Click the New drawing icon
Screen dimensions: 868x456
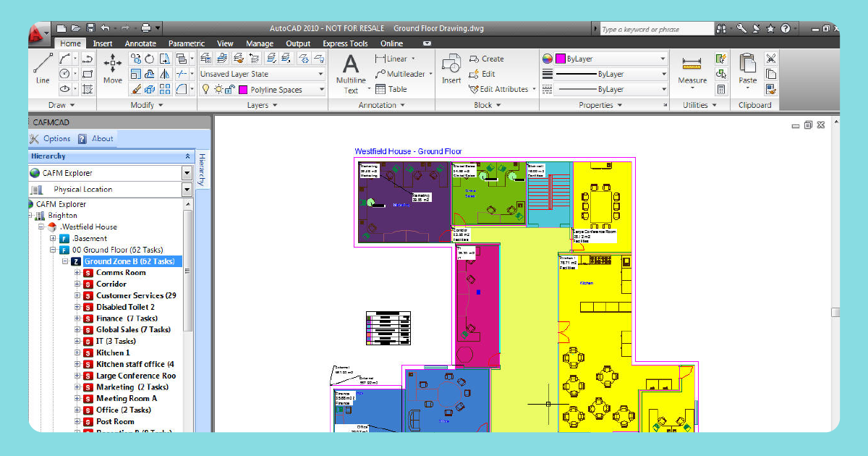pos(61,28)
